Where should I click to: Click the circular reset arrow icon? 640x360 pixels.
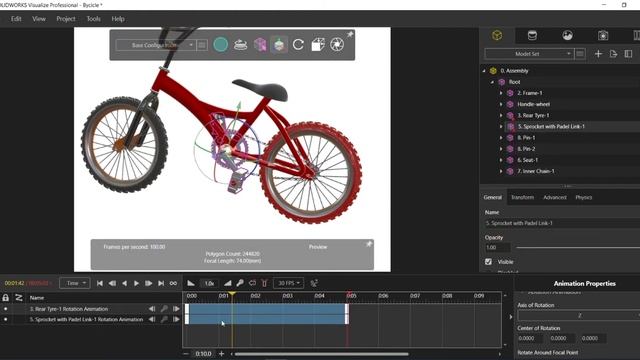298,44
